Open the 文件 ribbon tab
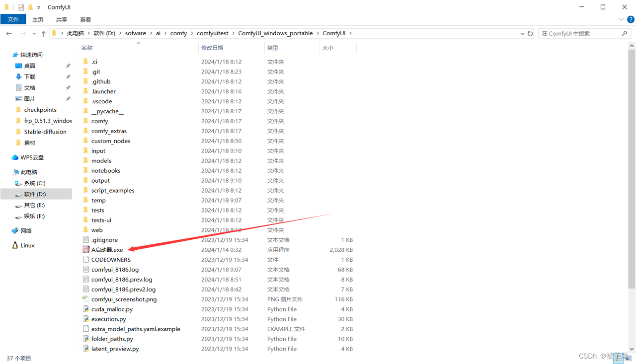636x364 pixels. [x=13, y=19]
